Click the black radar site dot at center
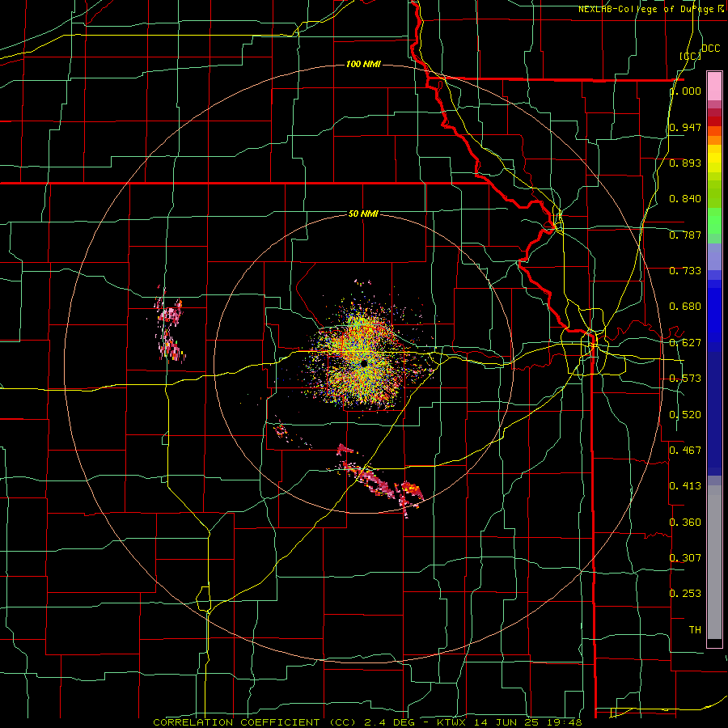 tap(364, 363)
